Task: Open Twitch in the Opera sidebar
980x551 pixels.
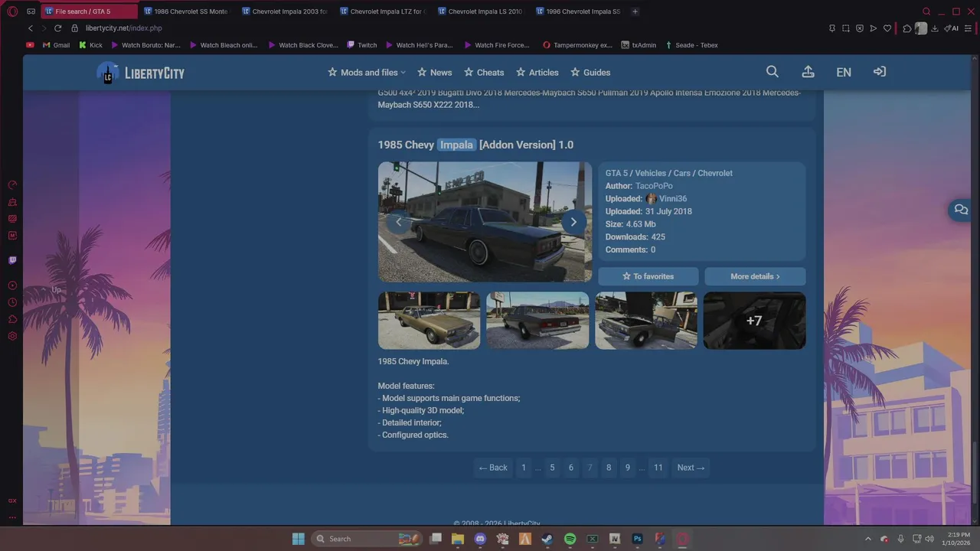Action: (x=12, y=260)
